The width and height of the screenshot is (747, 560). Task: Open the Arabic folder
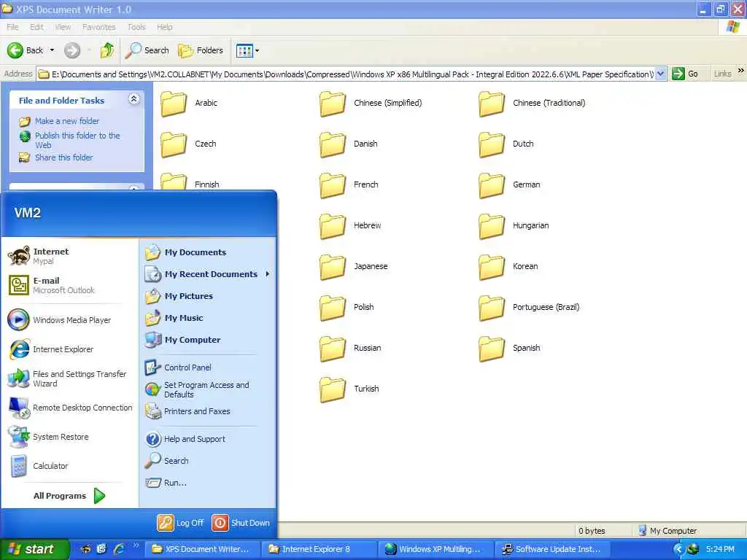click(189, 104)
